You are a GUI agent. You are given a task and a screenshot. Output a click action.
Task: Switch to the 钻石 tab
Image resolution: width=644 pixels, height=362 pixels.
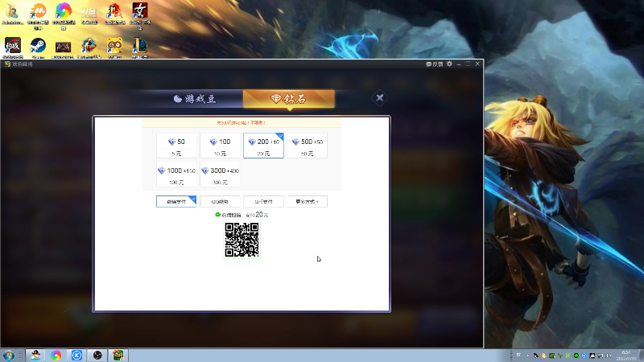(x=289, y=99)
